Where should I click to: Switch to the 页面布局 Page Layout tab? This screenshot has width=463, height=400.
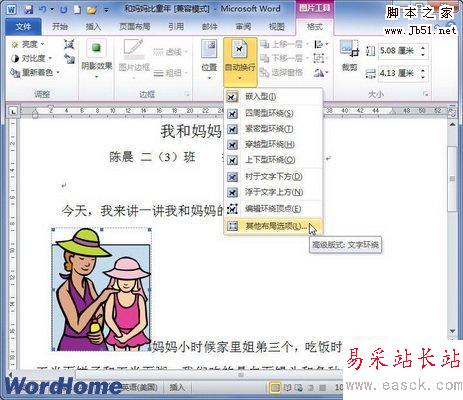click(x=135, y=27)
